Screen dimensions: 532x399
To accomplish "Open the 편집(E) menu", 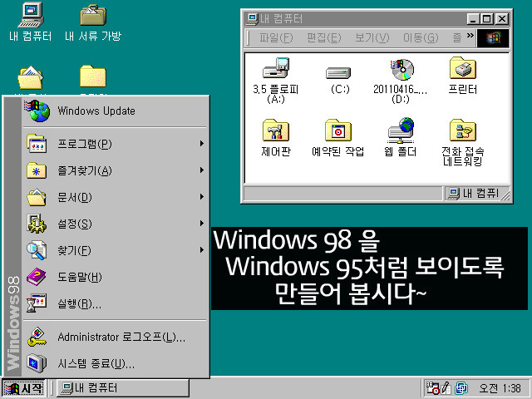I will (323, 37).
